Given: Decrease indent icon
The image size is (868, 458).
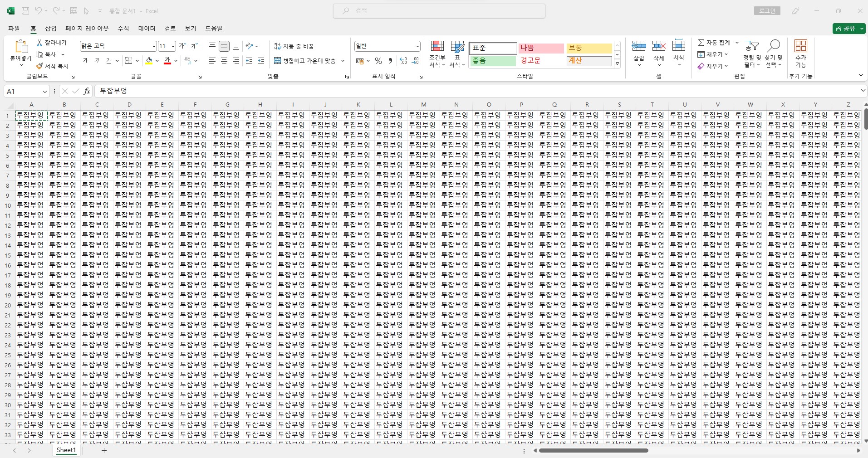Looking at the screenshot, I should click(x=249, y=61).
